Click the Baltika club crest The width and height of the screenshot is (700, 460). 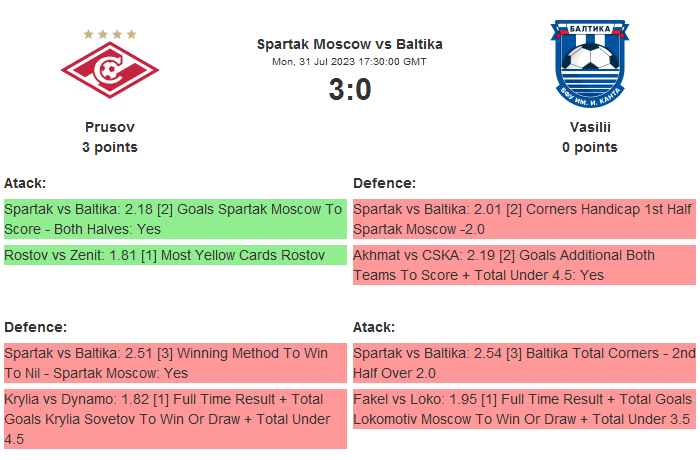[589, 63]
